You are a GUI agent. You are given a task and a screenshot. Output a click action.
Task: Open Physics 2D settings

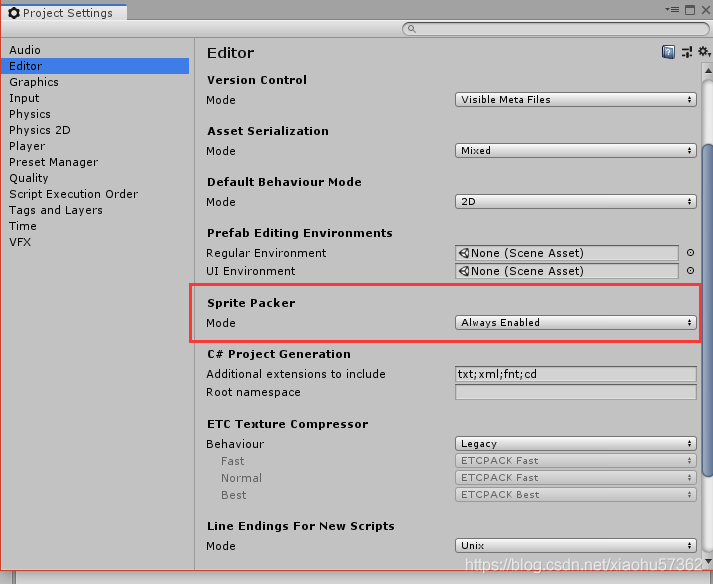coord(95,130)
